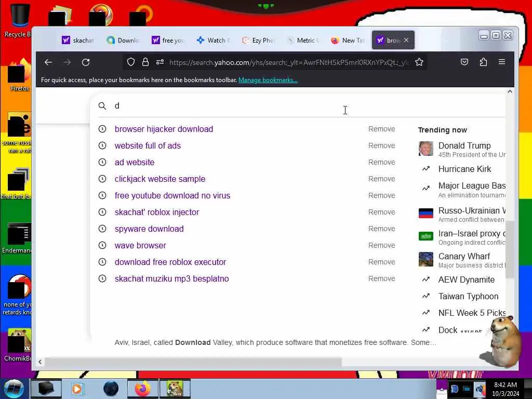Click the history clock icon beside 'browser hijacker download'
Viewport: 532px width, 399px height.
tap(102, 129)
